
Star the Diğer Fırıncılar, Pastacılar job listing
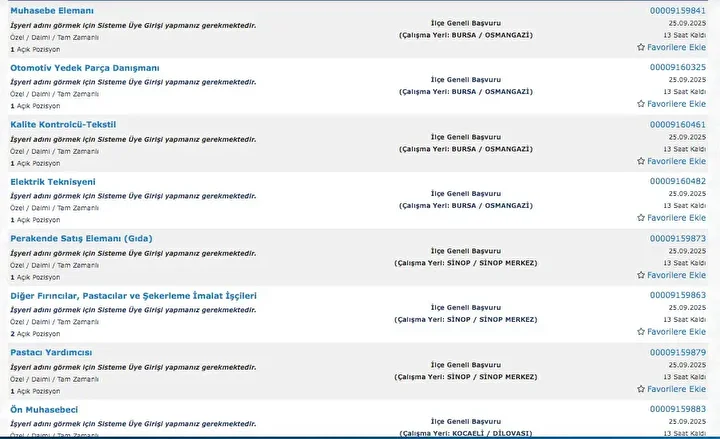pos(641,332)
